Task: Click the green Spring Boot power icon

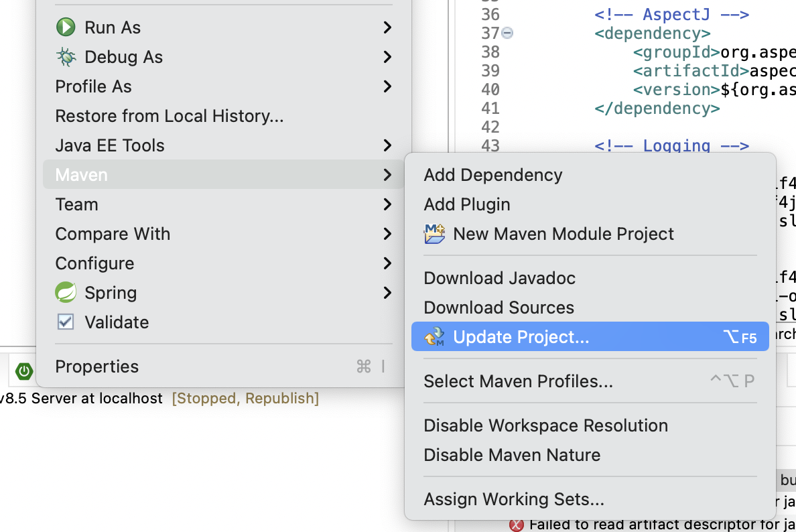Action: pos(24,371)
